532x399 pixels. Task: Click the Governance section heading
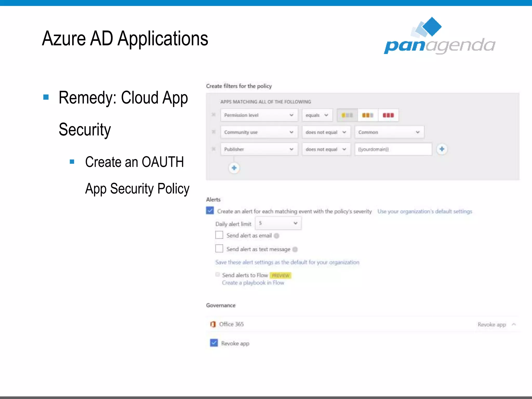click(x=221, y=305)
